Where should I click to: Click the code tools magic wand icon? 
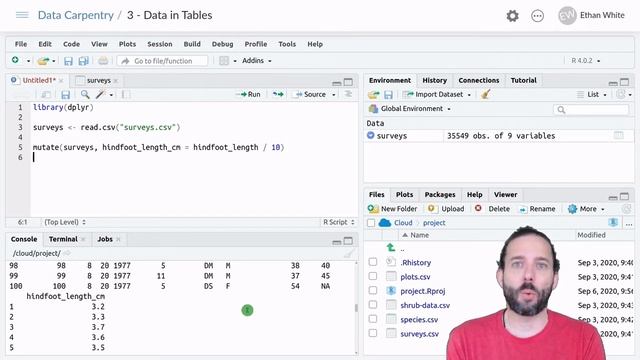pos(100,95)
